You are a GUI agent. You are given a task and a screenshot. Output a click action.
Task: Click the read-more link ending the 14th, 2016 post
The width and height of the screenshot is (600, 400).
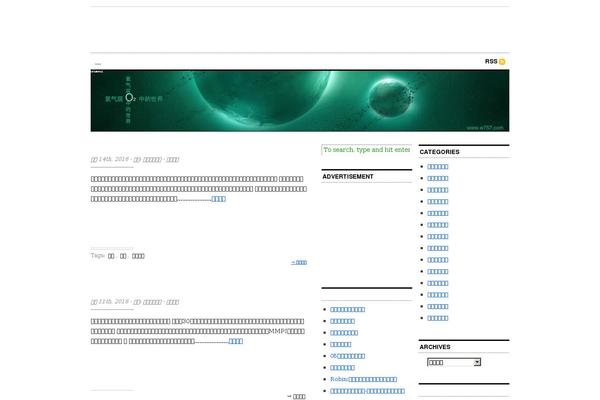218,199
